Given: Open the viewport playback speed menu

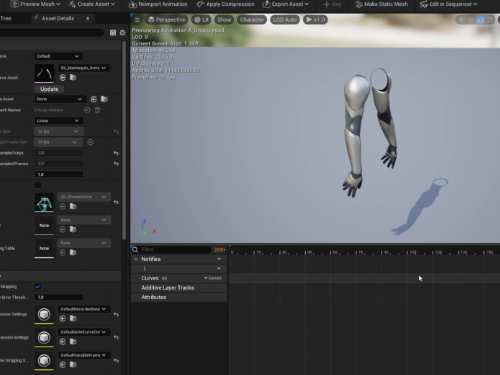Looking at the screenshot, I should point(315,20).
